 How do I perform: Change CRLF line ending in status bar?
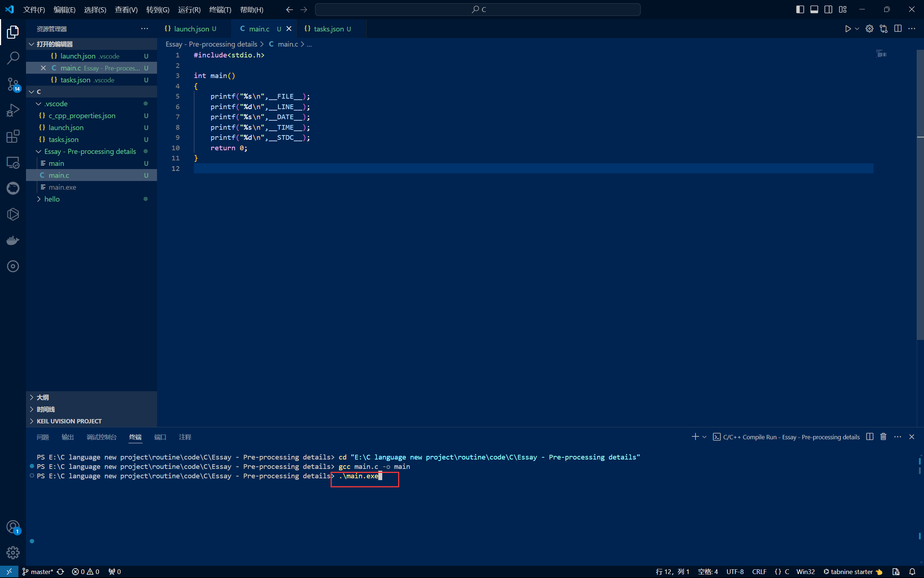[759, 571]
